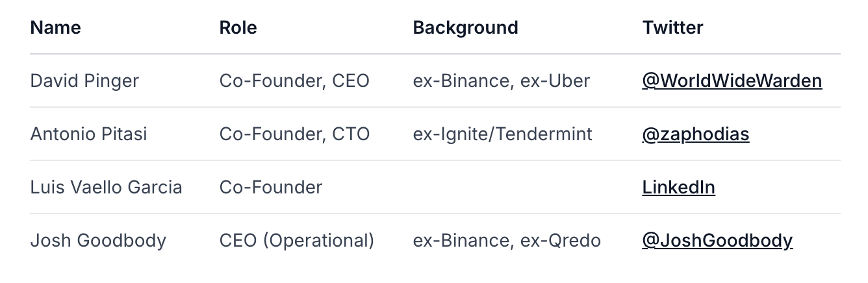Click the Twitter column header
Screen dimensions: 868x283
pyautogui.click(x=672, y=27)
